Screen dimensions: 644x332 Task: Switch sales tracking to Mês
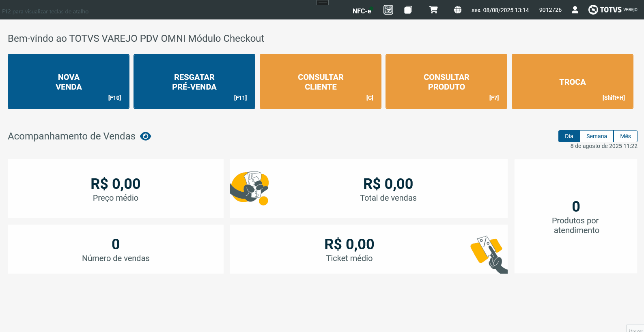[625, 136]
